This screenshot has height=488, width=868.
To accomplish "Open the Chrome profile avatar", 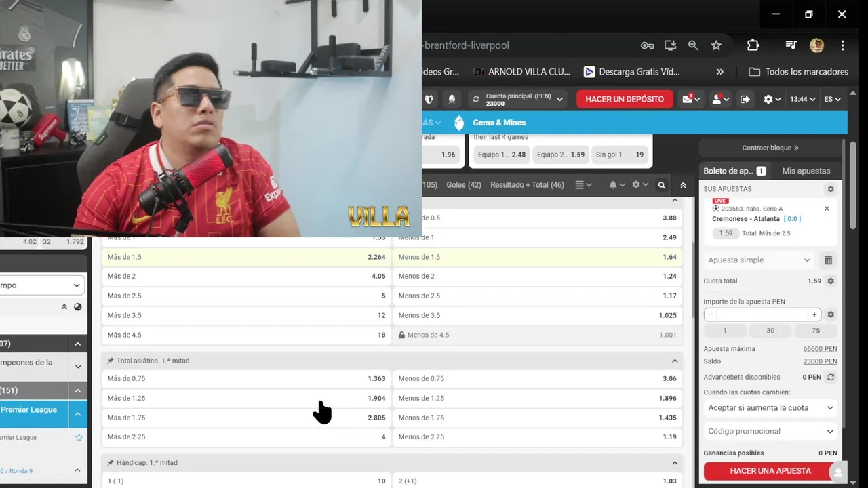I will (x=816, y=45).
